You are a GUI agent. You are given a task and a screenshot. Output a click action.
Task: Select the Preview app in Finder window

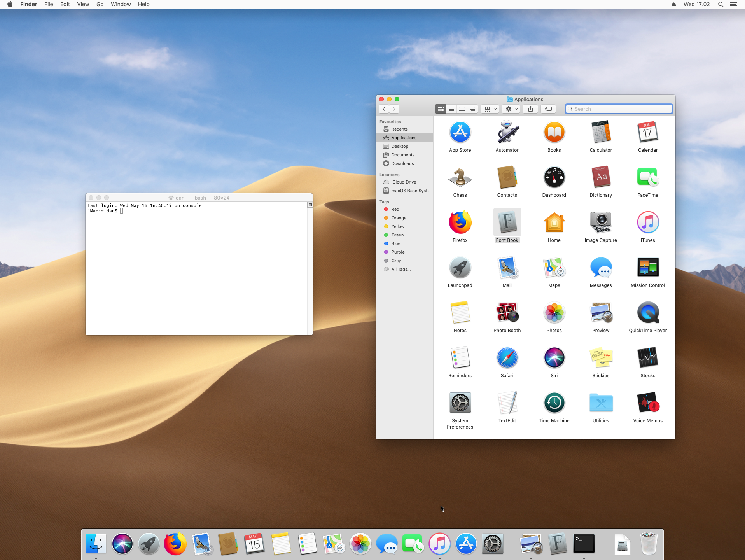coord(601,313)
